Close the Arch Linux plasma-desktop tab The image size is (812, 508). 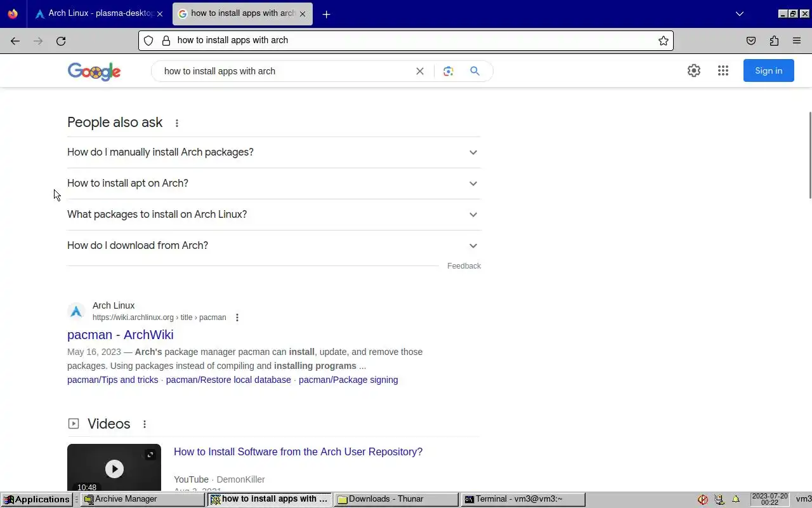[x=160, y=14]
